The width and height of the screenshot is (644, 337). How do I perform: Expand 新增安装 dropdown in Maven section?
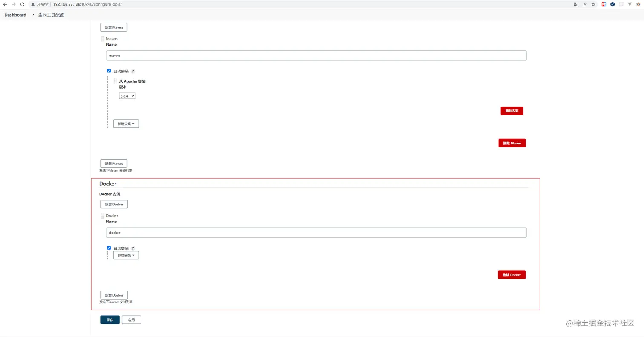[126, 124]
